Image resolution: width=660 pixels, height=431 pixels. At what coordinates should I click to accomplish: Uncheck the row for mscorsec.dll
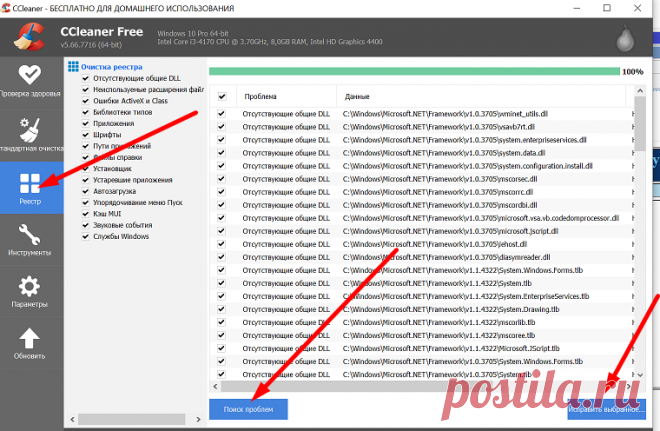pyautogui.click(x=221, y=179)
